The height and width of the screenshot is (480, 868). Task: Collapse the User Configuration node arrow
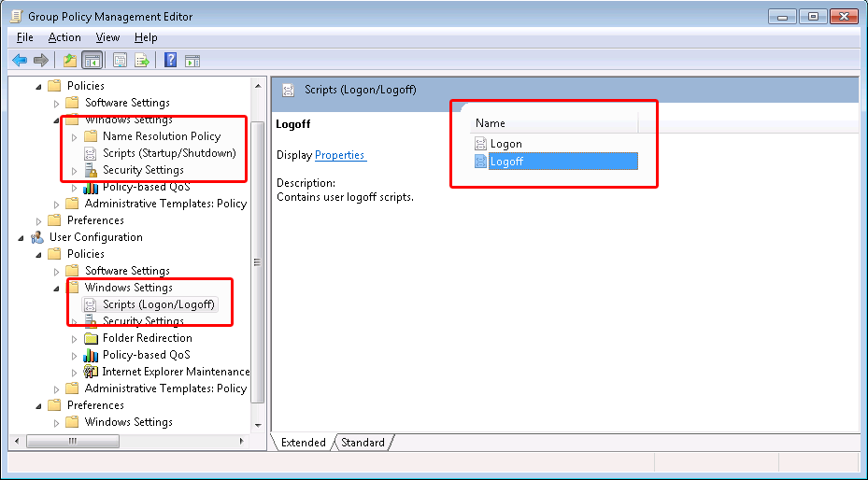click(21, 238)
